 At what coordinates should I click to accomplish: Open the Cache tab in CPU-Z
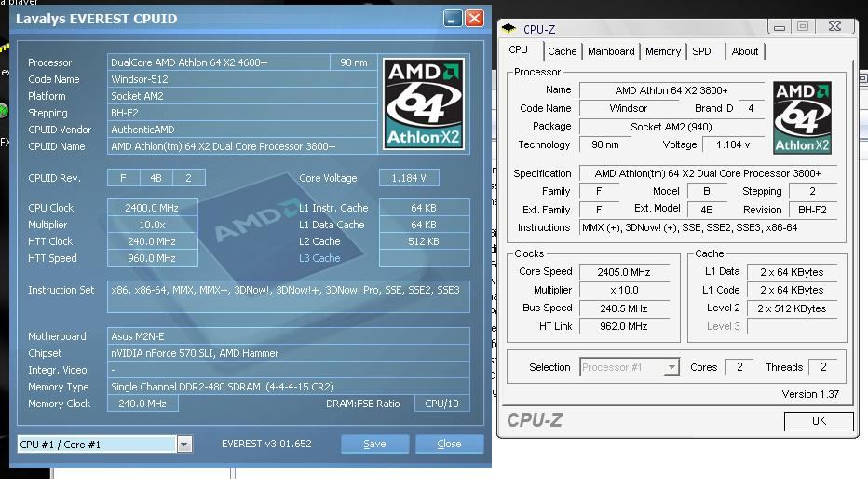coord(563,51)
